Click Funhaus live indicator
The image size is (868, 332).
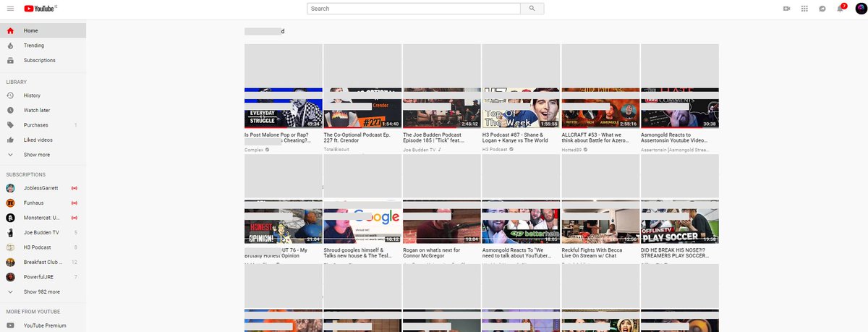pyautogui.click(x=75, y=203)
